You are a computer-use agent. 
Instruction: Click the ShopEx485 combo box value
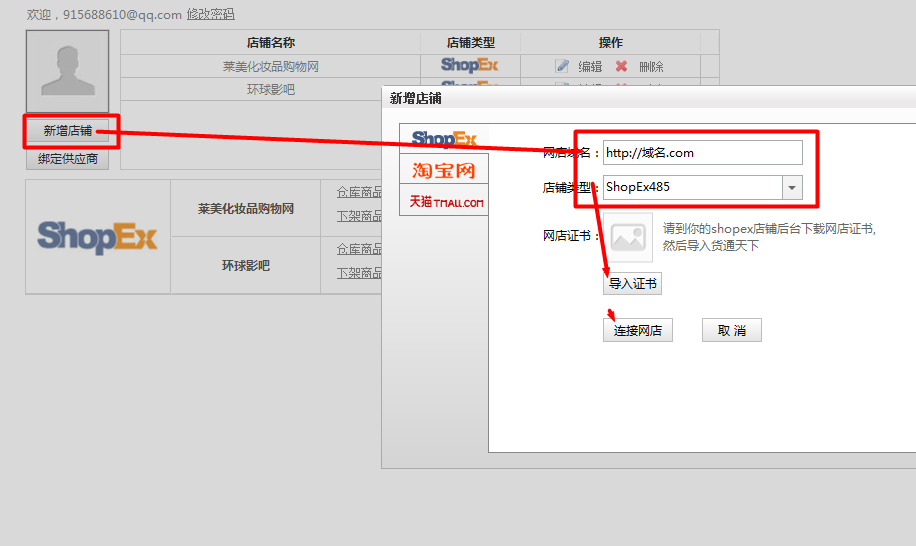(x=693, y=187)
